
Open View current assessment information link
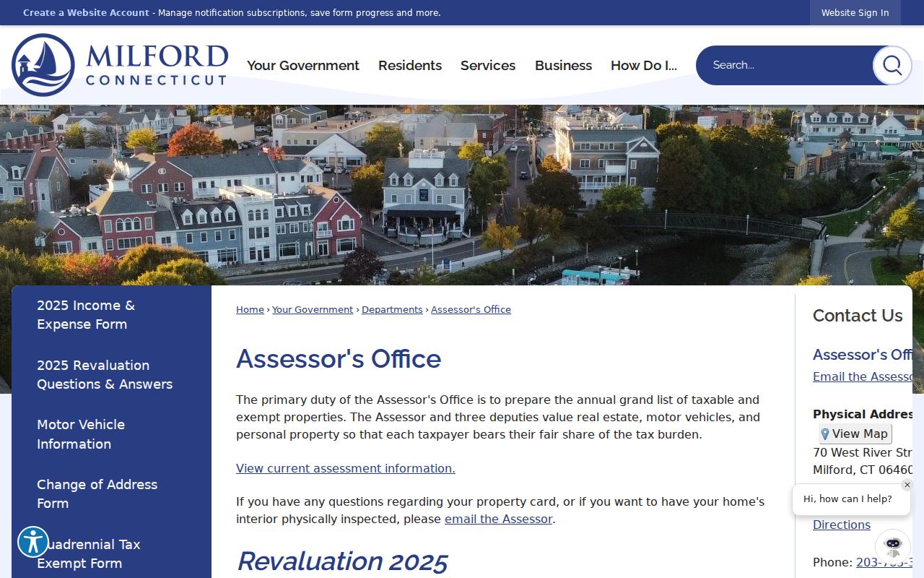[346, 468]
